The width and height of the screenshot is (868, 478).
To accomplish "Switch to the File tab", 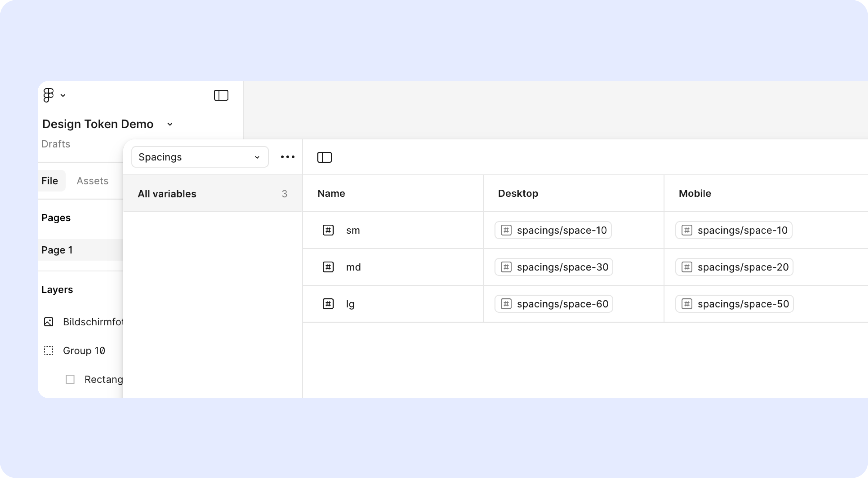I will [50, 181].
